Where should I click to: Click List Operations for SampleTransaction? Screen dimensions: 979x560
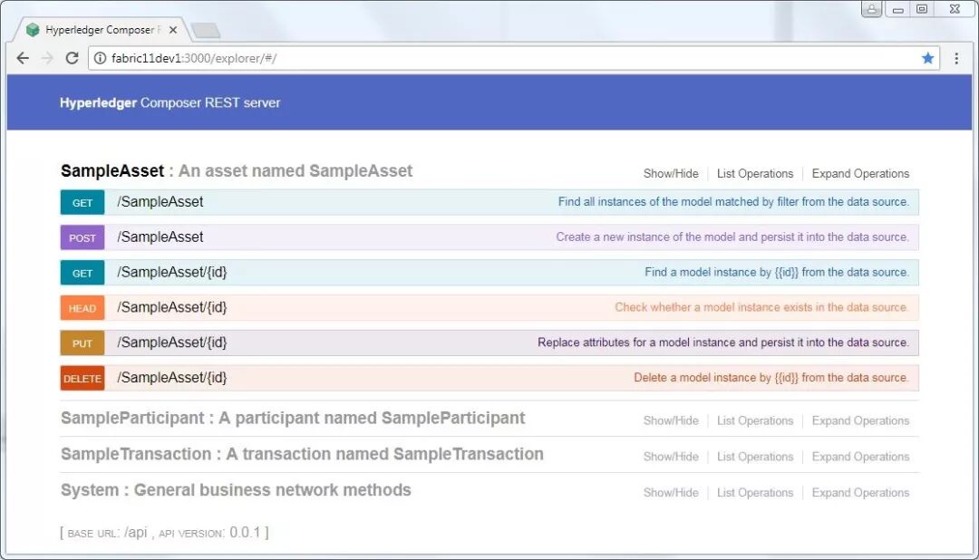pos(755,457)
